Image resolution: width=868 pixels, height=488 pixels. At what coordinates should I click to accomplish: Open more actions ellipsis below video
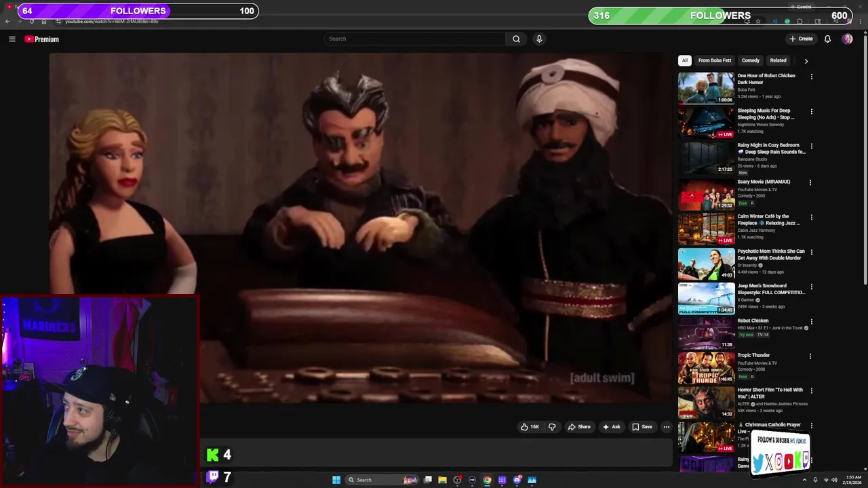pos(667,427)
